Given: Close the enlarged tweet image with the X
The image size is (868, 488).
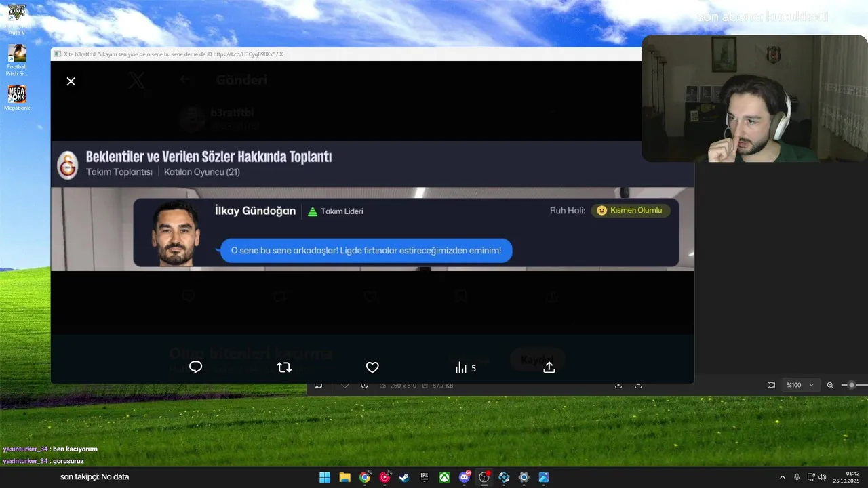Looking at the screenshot, I should click(x=71, y=81).
